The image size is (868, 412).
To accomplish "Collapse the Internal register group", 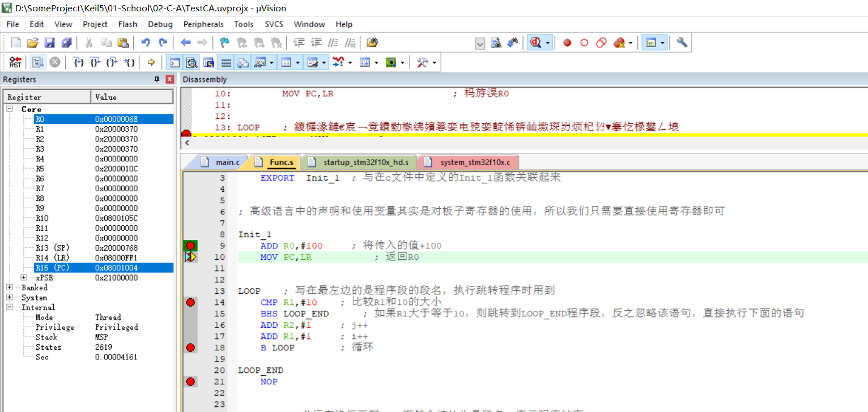I will point(10,307).
